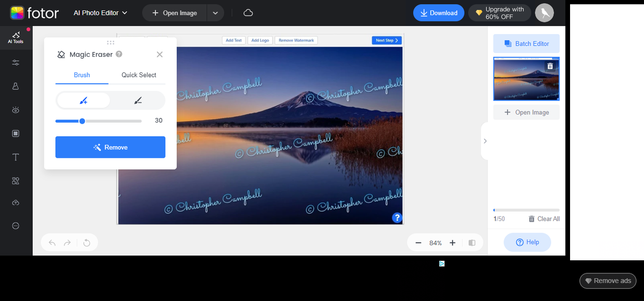
Task: Open the Frames tool in sidebar
Action: [16, 133]
